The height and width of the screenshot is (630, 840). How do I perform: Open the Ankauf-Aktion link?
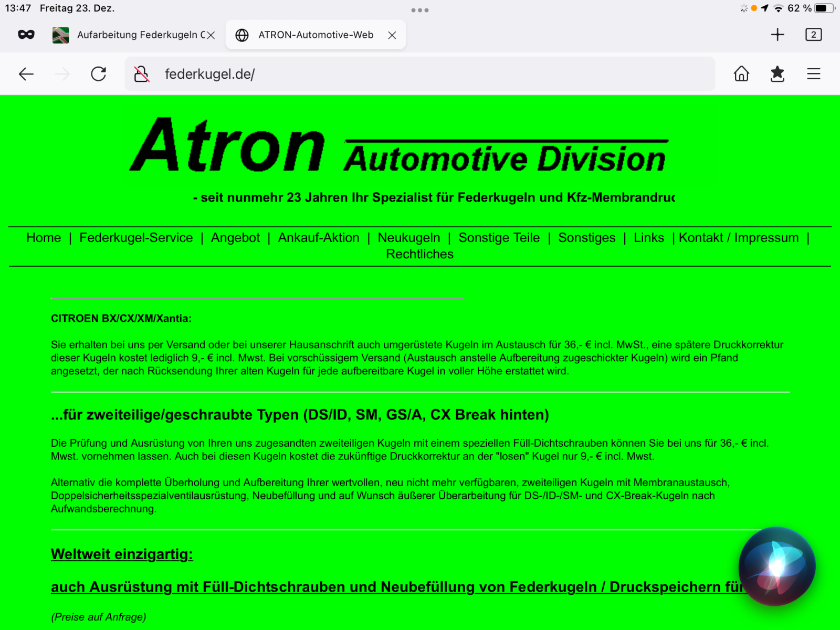319,238
